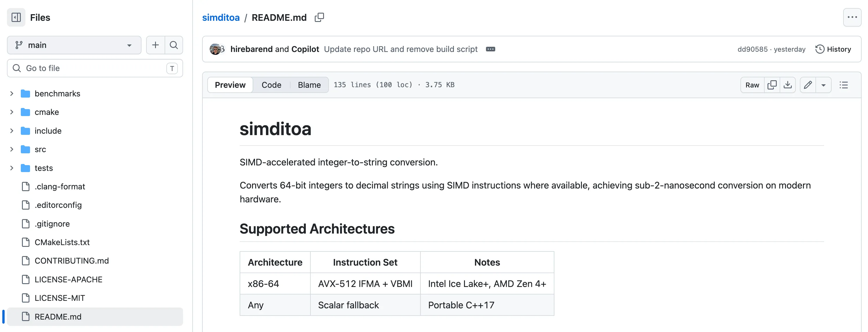Switch to the Blame tab
Image resolution: width=868 pixels, height=332 pixels.
point(309,85)
